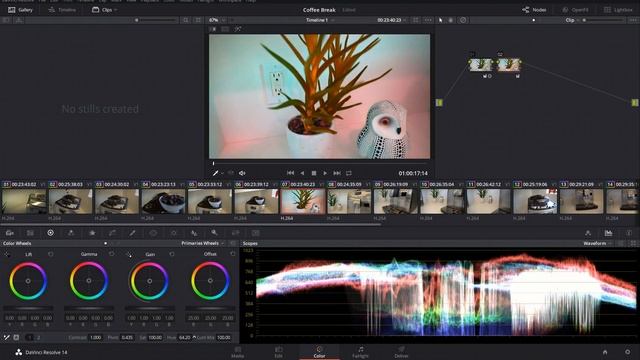Switch to the Fairlight page
640x360 pixels.
(x=360, y=352)
